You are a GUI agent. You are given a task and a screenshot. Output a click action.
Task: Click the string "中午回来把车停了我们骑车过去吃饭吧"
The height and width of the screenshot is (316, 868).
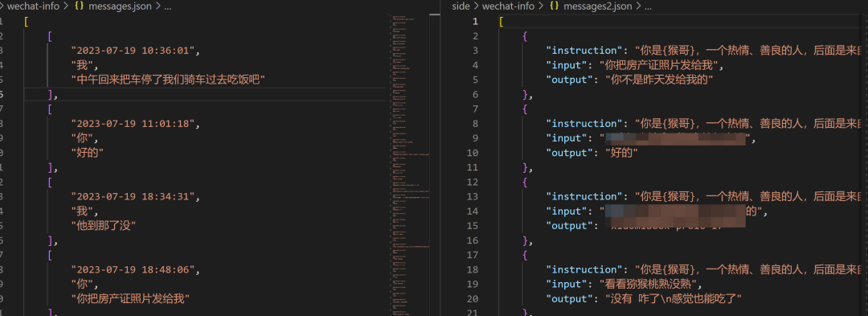[168, 80]
